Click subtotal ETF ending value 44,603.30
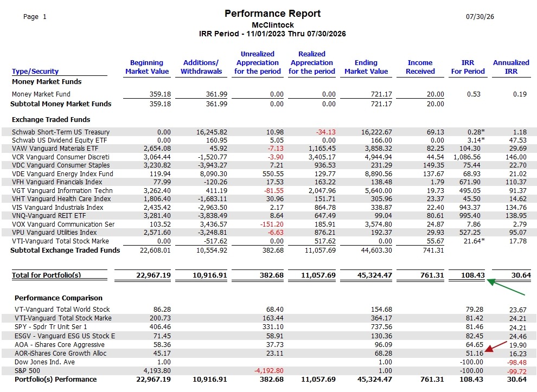This screenshot has width=537, height=392. (x=376, y=250)
